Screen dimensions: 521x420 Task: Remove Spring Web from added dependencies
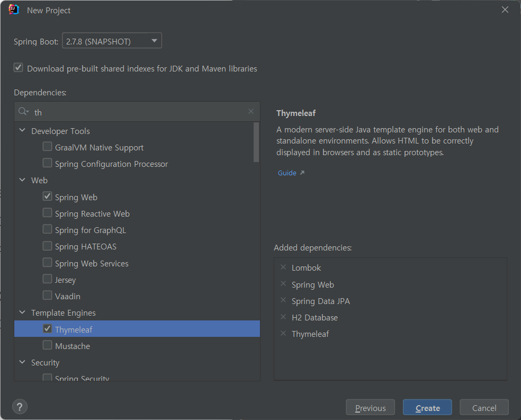pyautogui.click(x=283, y=284)
